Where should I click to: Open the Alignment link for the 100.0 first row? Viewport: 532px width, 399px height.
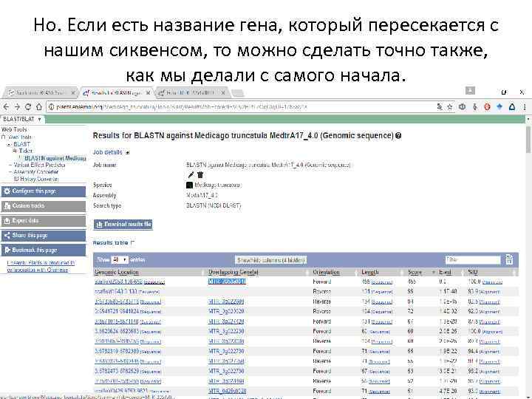coord(492,282)
